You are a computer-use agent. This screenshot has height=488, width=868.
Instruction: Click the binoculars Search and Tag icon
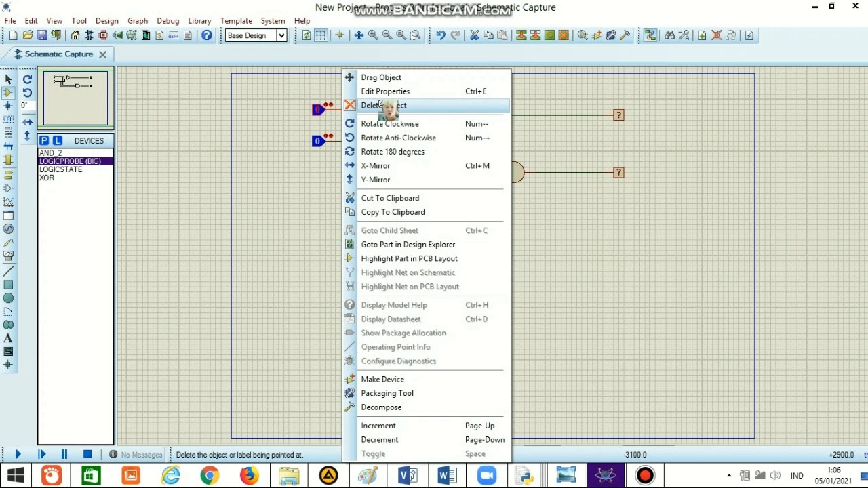point(670,35)
